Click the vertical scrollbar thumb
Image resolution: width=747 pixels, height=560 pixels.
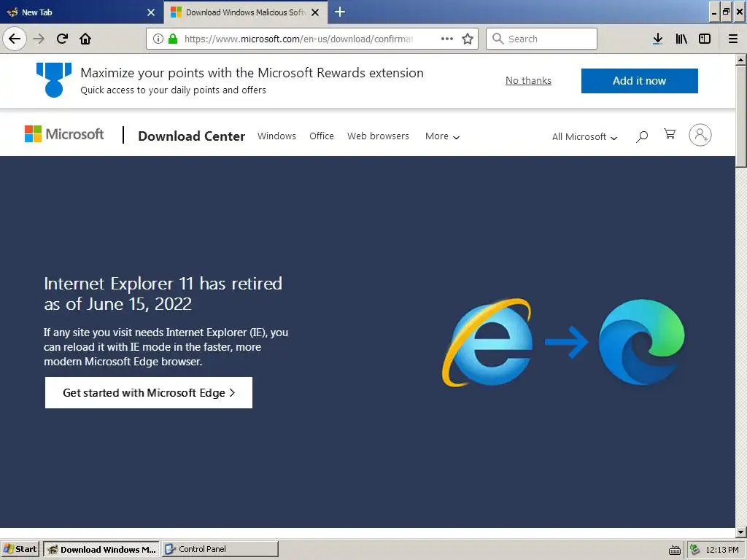[741, 116]
